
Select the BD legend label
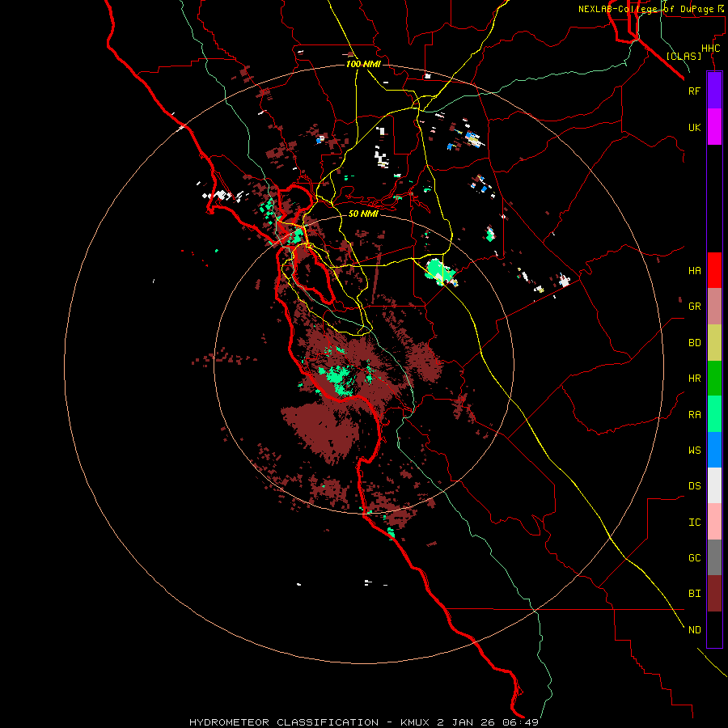click(695, 343)
